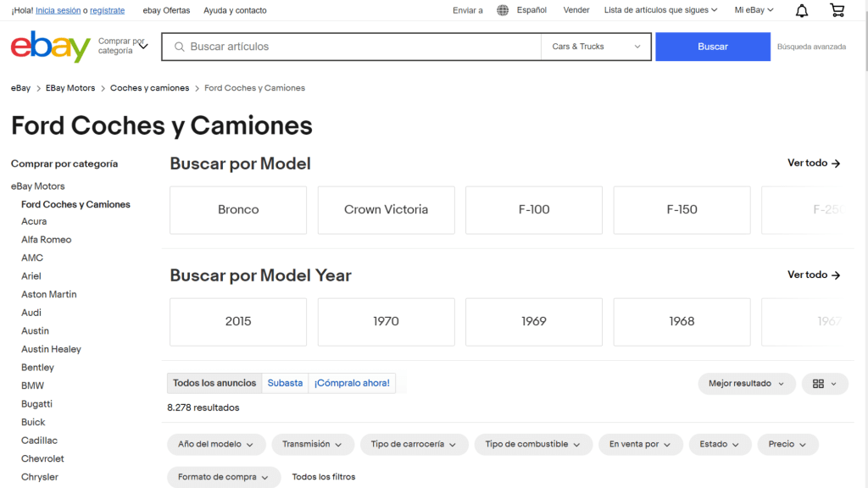Open Buick category in sidebar
868x488 pixels.
tap(33, 422)
